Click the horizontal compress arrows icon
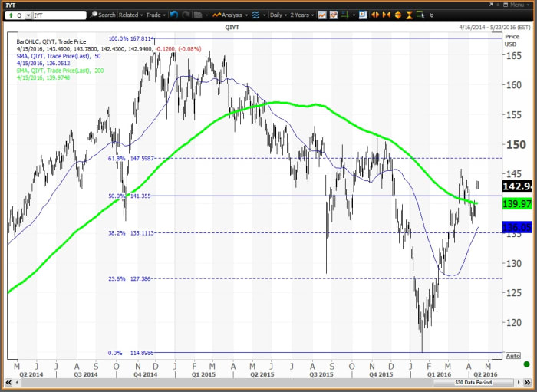Image resolution: width=537 pixels, height=392 pixels. tap(387, 15)
